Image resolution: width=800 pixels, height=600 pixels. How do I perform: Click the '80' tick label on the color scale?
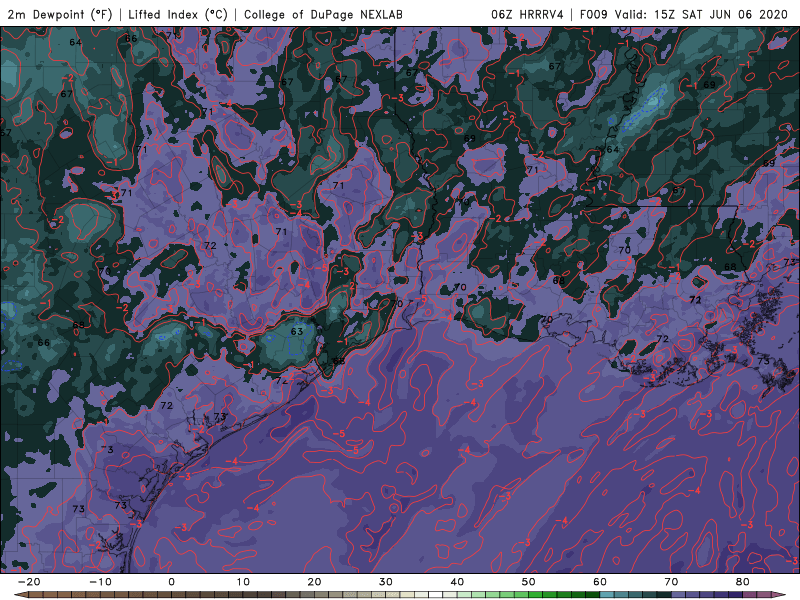coord(743,582)
